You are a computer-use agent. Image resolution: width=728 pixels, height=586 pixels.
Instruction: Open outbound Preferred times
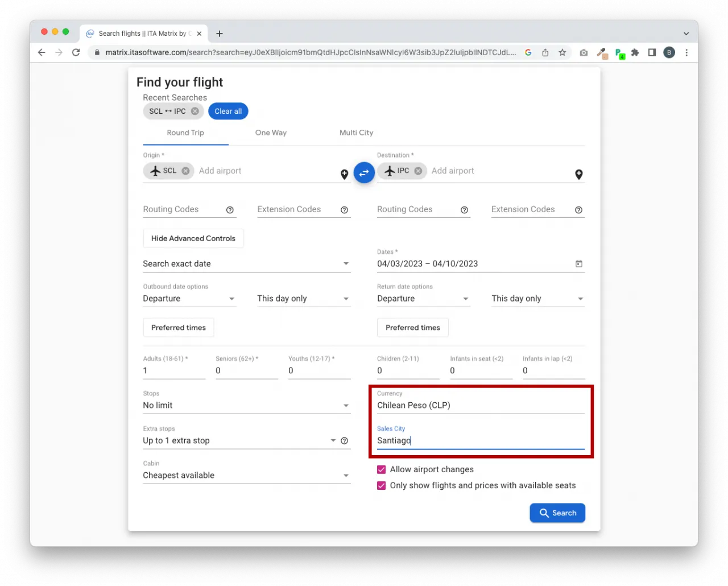click(179, 328)
